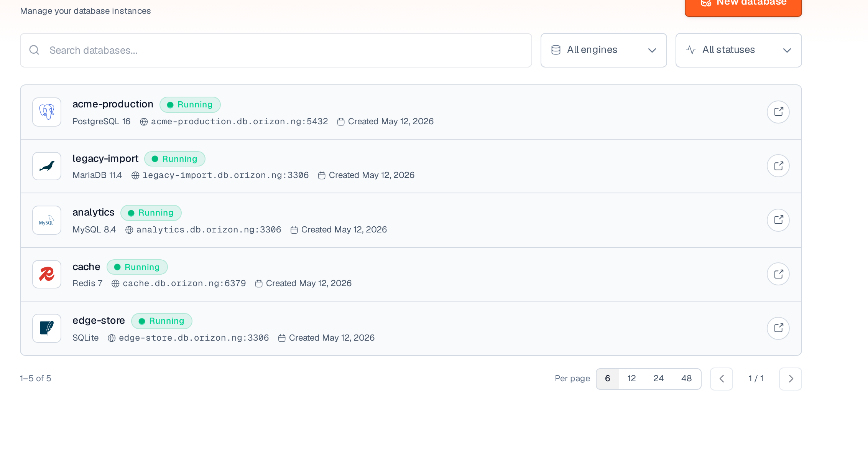Focus the Search databases field
Viewport: 868px width, 468px height.
click(276, 50)
